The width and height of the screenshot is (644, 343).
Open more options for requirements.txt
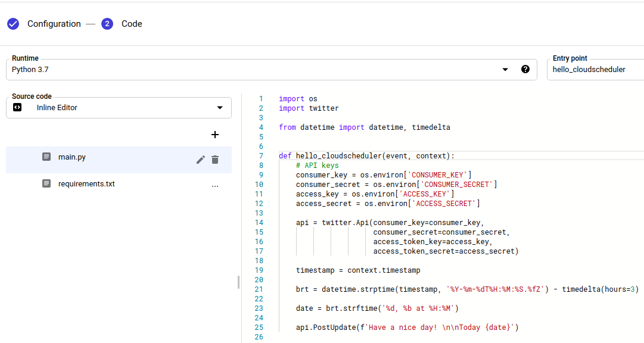pyautogui.click(x=215, y=186)
